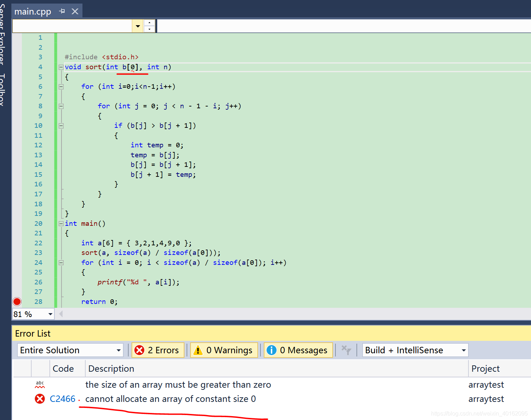Open the C2466 error code link
This screenshot has height=420, width=531.
63,399
